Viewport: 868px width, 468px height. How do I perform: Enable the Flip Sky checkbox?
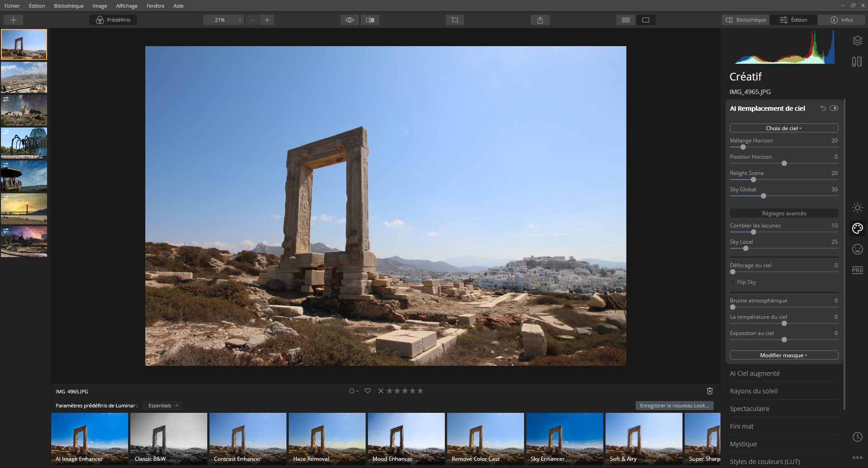coord(732,282)
